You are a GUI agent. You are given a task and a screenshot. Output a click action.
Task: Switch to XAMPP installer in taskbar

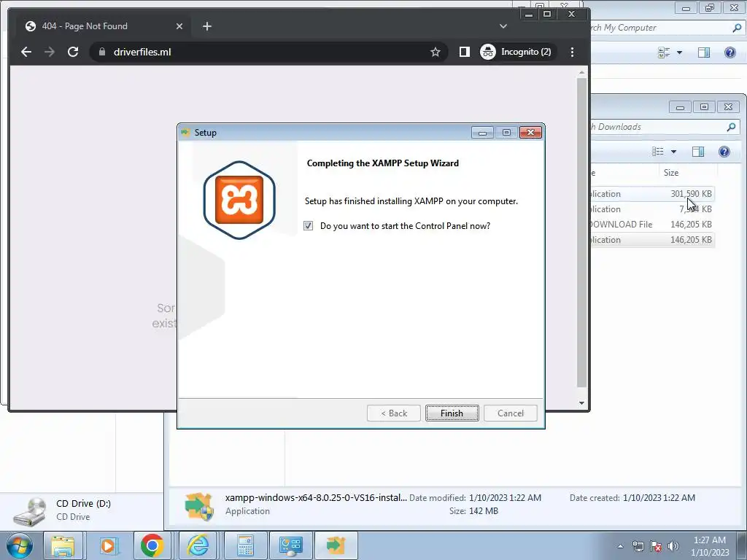tap(336, 545)
